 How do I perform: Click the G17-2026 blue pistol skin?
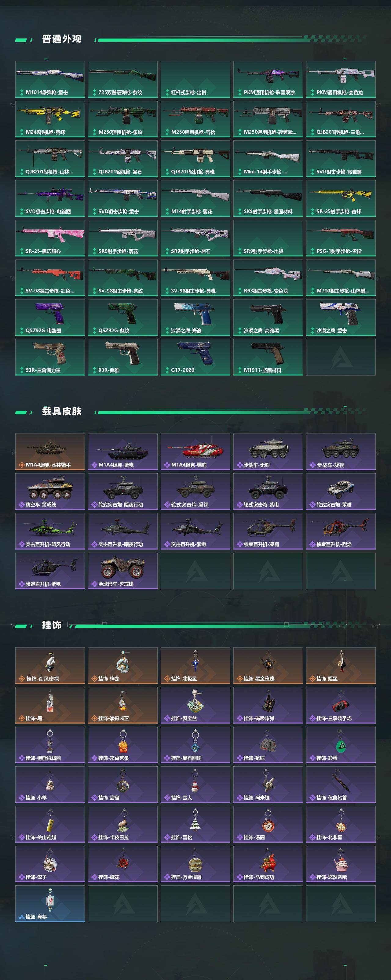pos(195,357)
